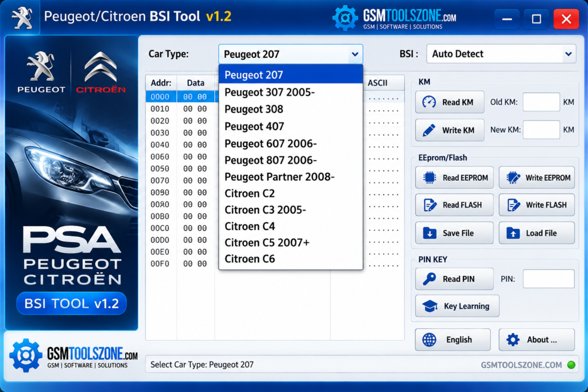
Task: Click the Key Learning button label
Action: (466, 306)
